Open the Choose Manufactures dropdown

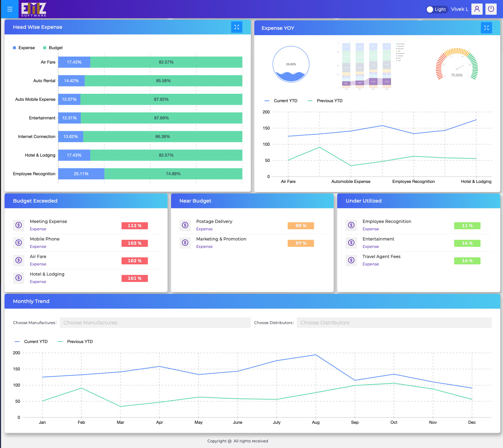click(x=155, y=323)
